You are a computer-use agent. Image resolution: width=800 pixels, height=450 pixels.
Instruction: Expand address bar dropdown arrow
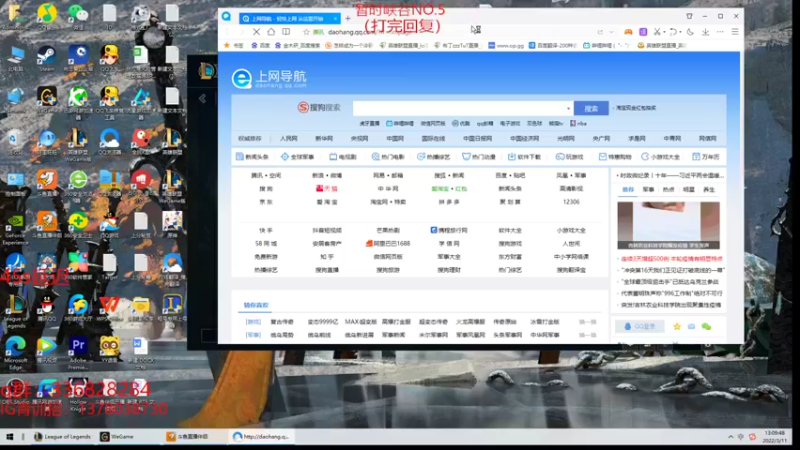tap(611, 32)
